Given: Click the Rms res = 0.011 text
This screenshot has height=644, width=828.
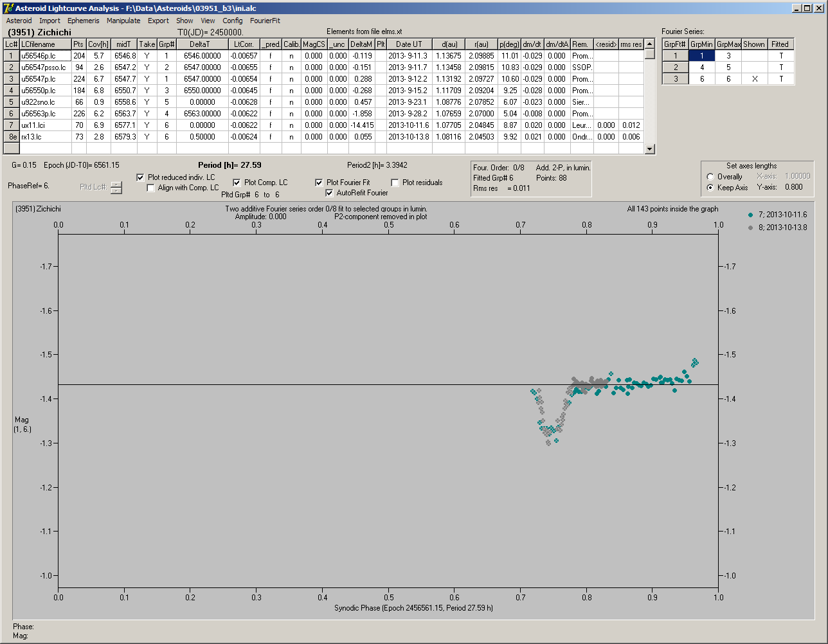Looking at the screenshot, I should pos(501,188).
